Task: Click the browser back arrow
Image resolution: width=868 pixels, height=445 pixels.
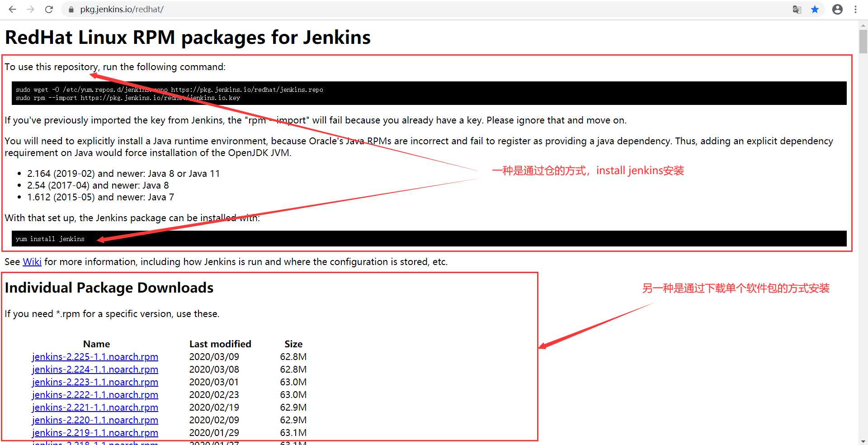Action: 12,9
